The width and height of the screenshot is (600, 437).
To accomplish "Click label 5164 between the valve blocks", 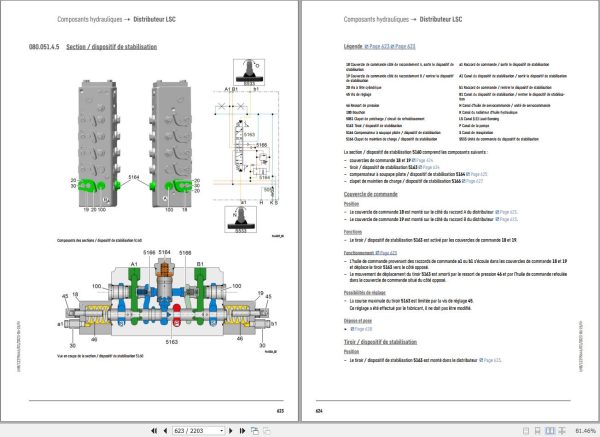I will pyautogui.click(x=134, y=177).
